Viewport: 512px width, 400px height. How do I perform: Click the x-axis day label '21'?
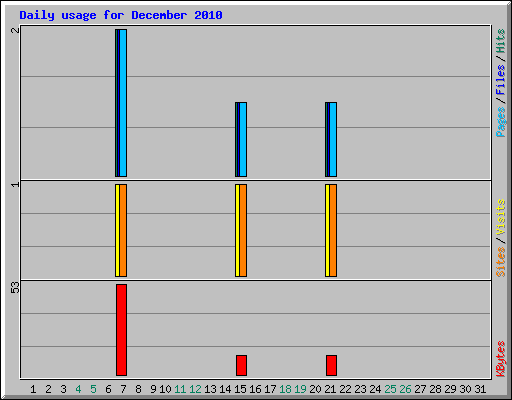point(330,389)
